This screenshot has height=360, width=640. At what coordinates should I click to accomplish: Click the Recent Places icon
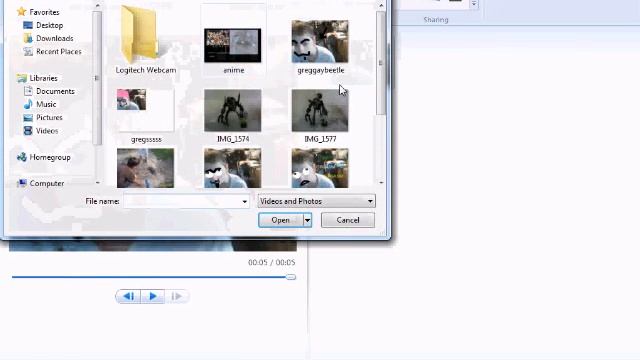28,51
